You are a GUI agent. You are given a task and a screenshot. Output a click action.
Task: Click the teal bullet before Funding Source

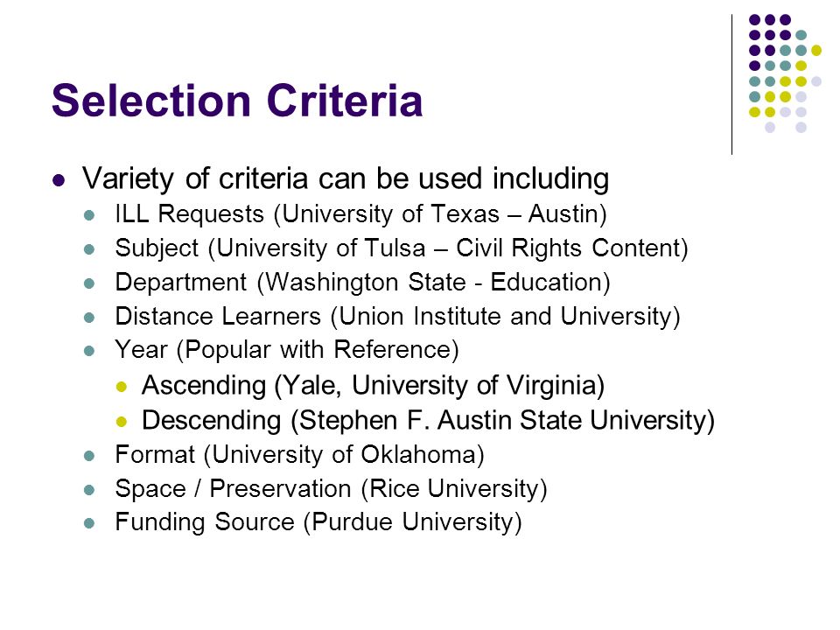tap(89, 523)
